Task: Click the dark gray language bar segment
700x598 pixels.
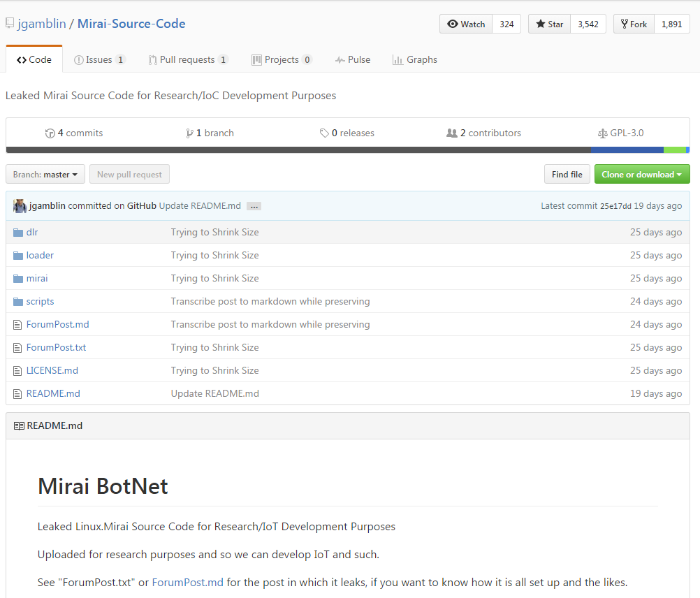Action: click(298, 150)
